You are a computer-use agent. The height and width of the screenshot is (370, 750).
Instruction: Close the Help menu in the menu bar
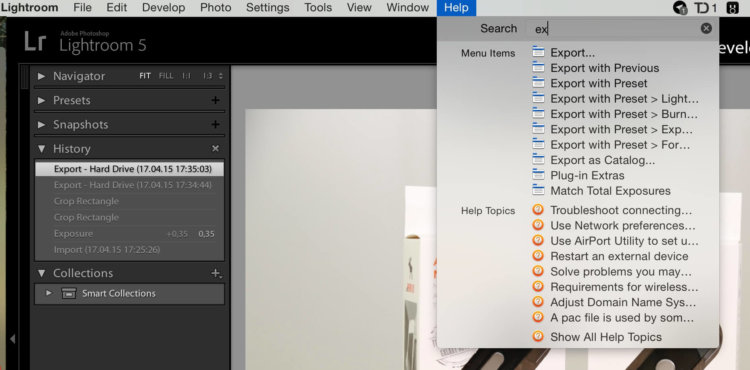point(456,8)
